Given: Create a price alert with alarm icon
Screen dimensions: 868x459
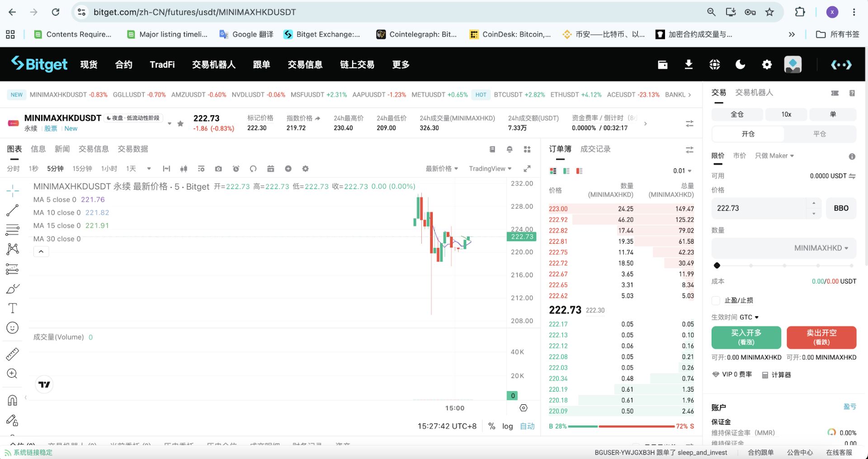Looking at the screenshot, I should [236, 169].
